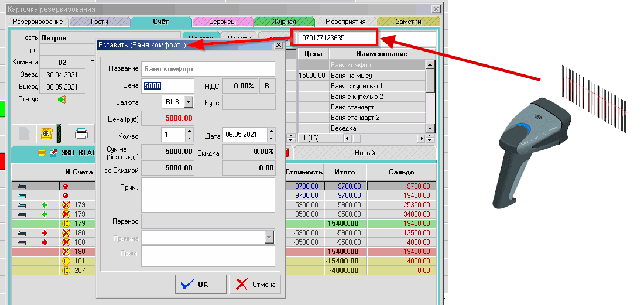Click the red dot icon in first invoice row

pyautogui.click(x=66, y=186)
